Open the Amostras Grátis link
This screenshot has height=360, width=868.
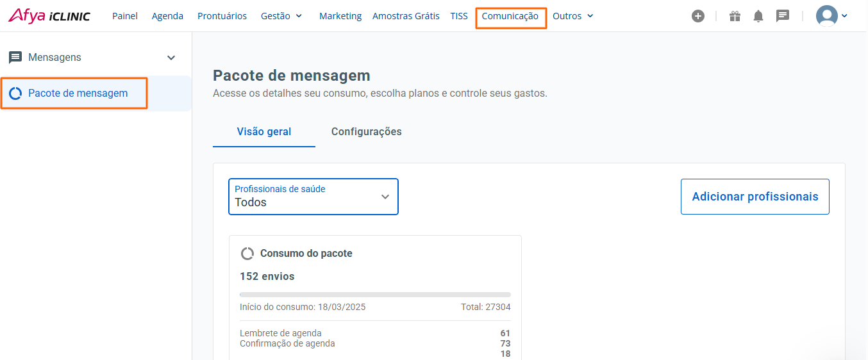[x=406, y=16]
